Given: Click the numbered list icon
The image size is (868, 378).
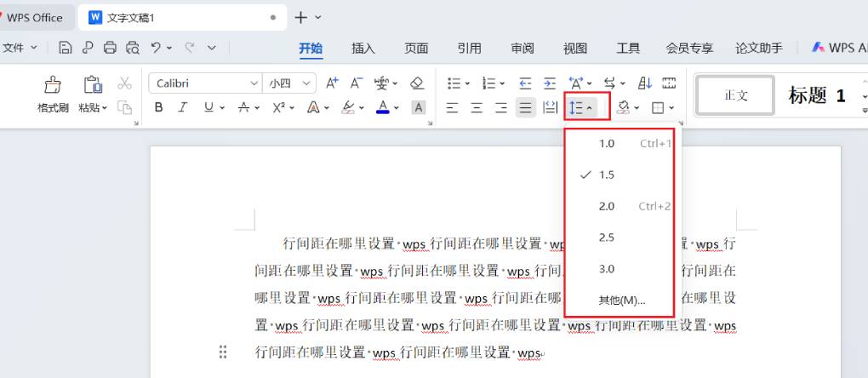Looking at the screenshot, I should [x=488, y=83].
